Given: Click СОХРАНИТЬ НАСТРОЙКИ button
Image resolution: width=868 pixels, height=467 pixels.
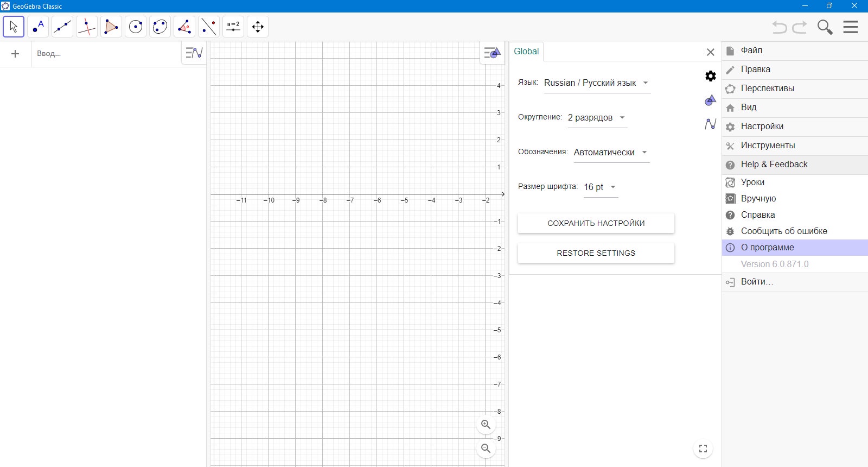Looking at the screenshot, I should 596,223.
